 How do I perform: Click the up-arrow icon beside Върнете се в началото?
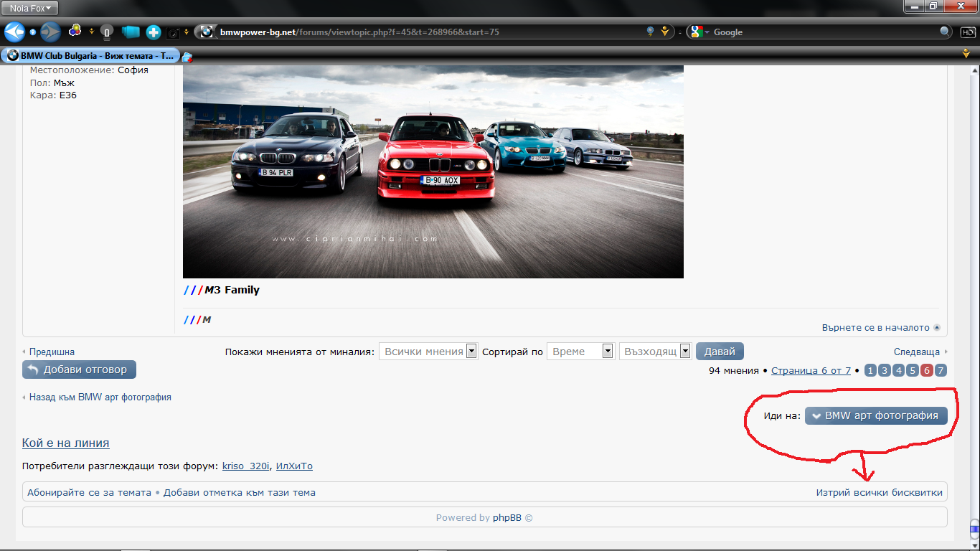pos(936,328)
